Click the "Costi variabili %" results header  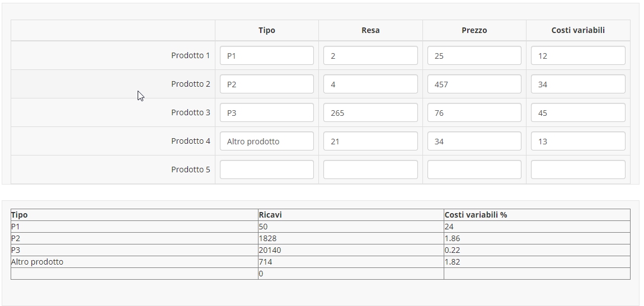pyautogui.click(x=476, y=215)
